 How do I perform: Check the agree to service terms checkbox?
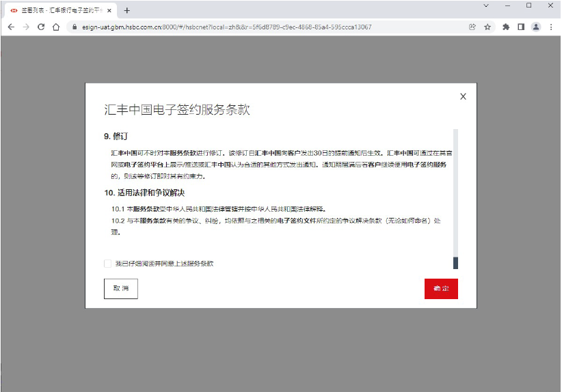[x=107, y=264]
